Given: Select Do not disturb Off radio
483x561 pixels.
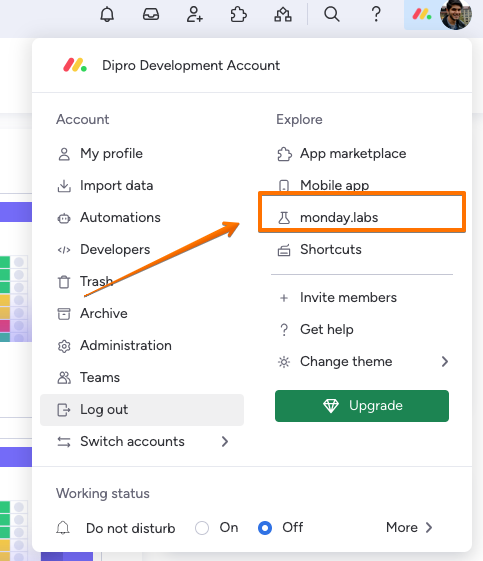Looking at the screenshot, I should (265, 528).
